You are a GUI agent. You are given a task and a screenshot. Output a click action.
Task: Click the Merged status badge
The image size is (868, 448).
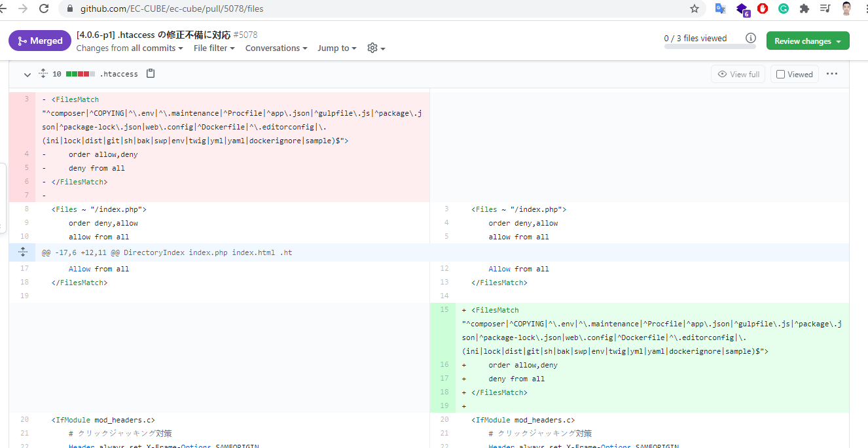pos(40,41)
